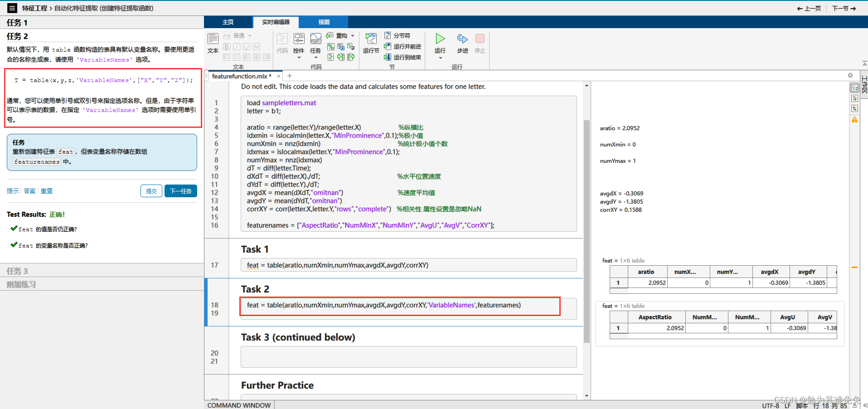This screenshot has width=868, height=409.
Task: Toggle Italic text formatting
Action: [237, 47]
